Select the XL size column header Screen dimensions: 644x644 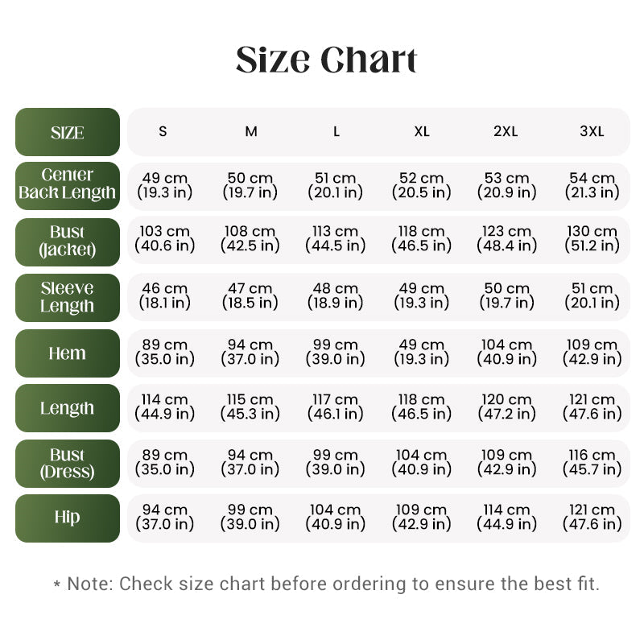coord(421,131)
